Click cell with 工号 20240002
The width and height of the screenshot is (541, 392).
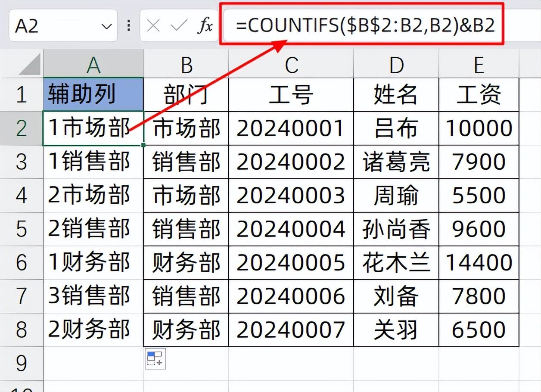coord(291,162)
